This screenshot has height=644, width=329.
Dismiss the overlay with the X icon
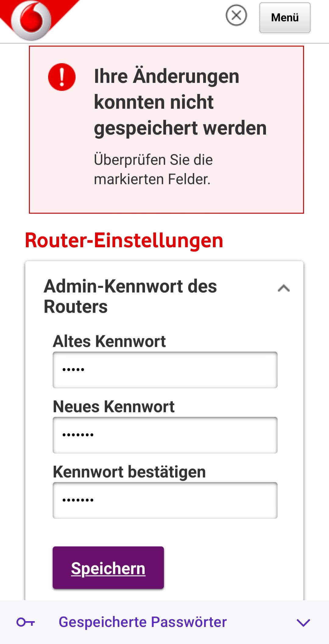click(x=237, y=15)
